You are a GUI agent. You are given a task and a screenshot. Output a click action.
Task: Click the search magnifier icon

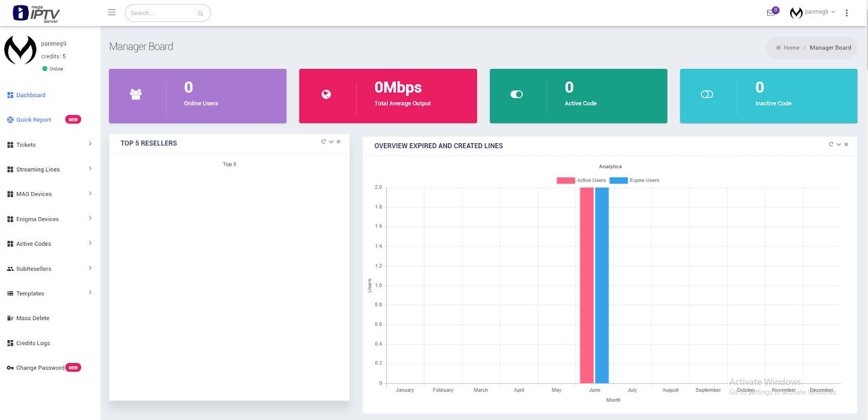click(200, 14)
